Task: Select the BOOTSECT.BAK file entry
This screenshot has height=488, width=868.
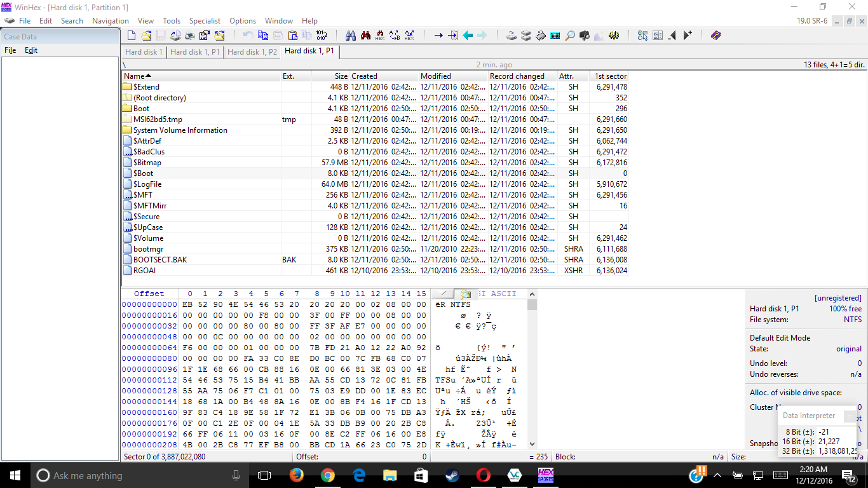Action: click(x=375, y=260)
